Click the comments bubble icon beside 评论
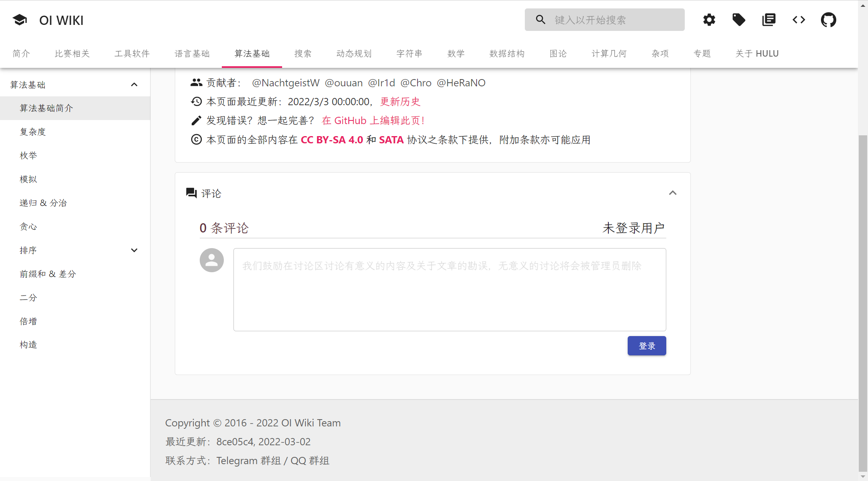The width and height of the screenshot is (868, 481). pos(191,193)
